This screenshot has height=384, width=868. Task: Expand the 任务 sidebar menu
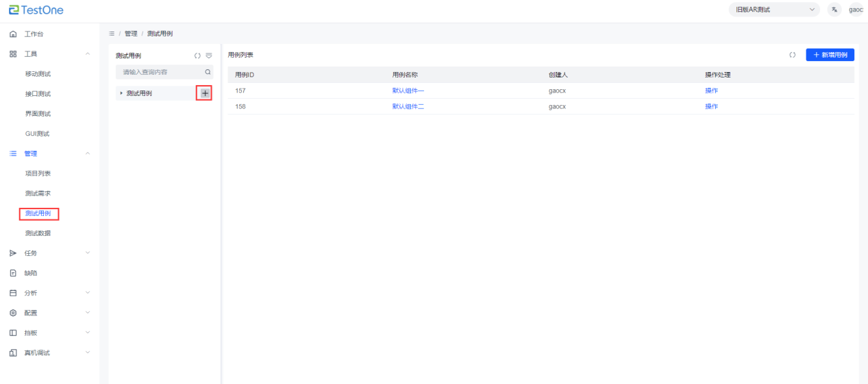pyautogui.click(x=48, y=253)
